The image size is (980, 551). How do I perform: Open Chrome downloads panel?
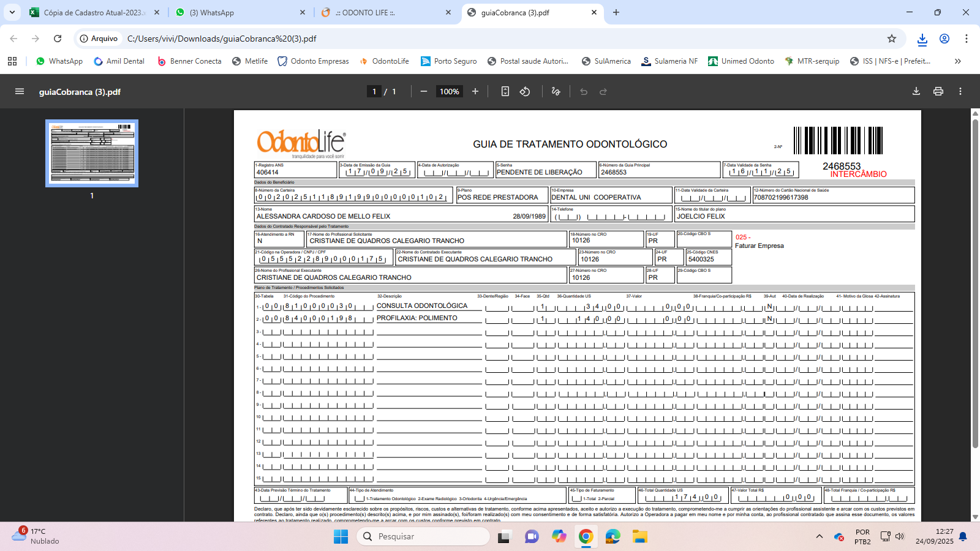922,39
